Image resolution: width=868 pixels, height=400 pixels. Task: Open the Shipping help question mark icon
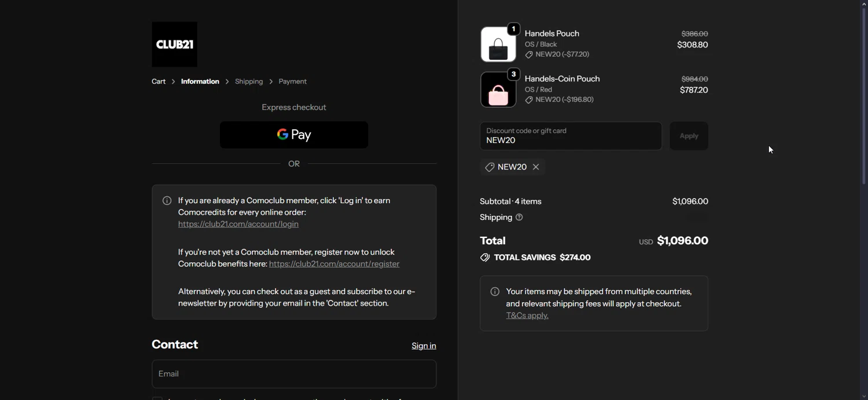click(519, 218)
